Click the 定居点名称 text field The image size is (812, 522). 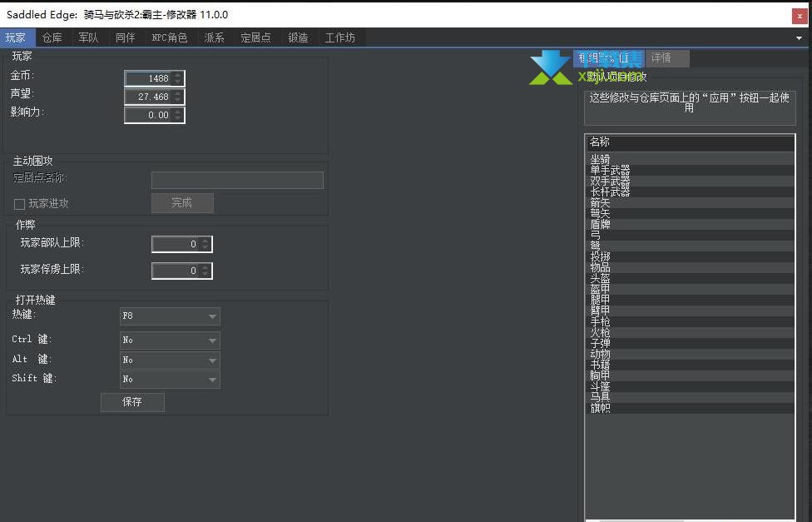point(237,181)
